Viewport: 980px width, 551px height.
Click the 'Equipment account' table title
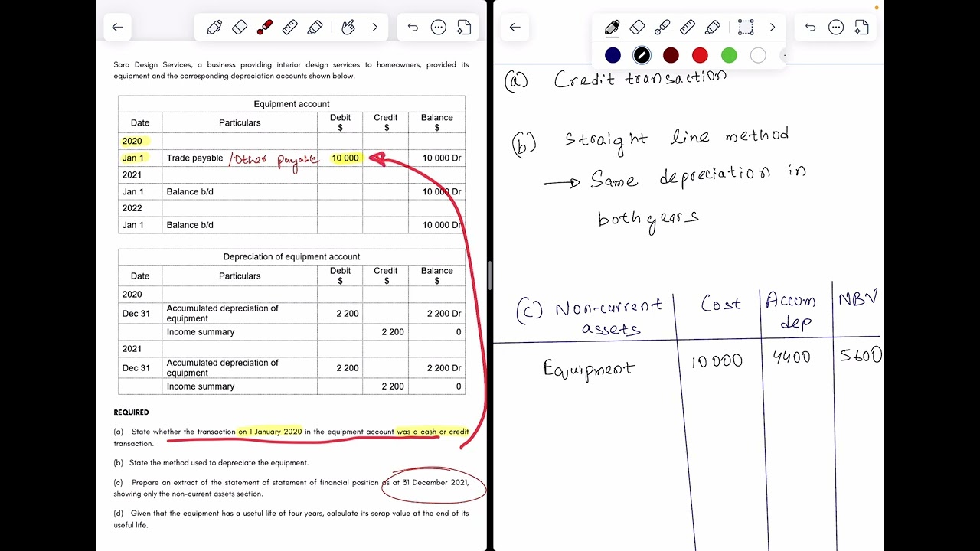point(292,104)
